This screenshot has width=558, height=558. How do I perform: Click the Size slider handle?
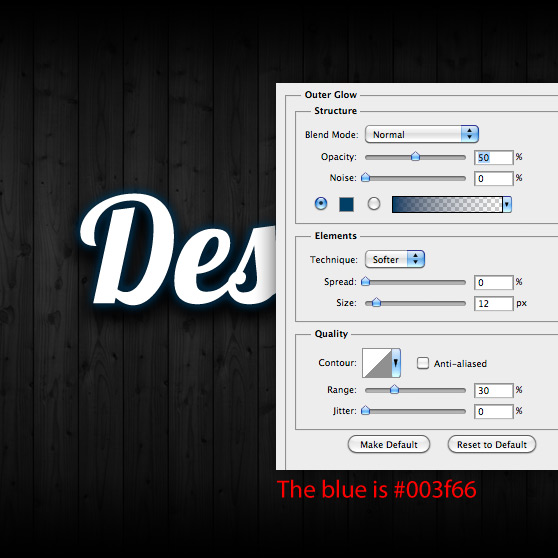[377, 302]
